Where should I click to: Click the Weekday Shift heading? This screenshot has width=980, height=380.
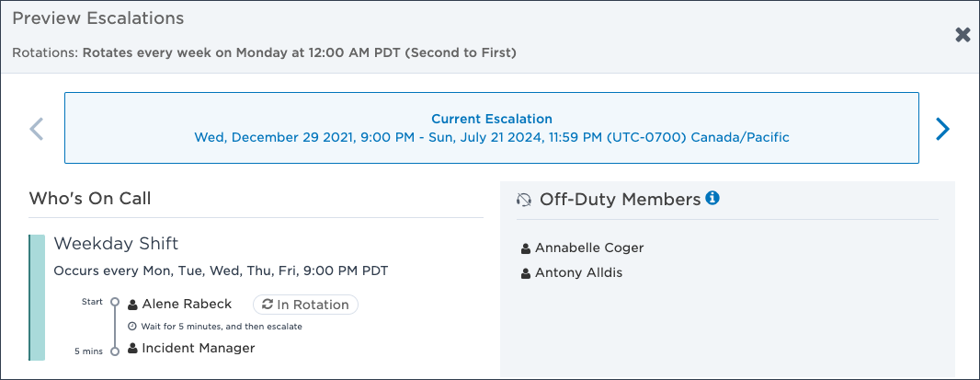[x=116, y=244]
